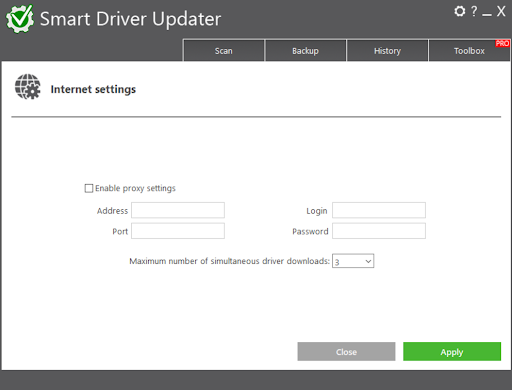This screenshot has height=390, width=512.
Task: Focus the proxy Password input field
Action: point(379,231)
